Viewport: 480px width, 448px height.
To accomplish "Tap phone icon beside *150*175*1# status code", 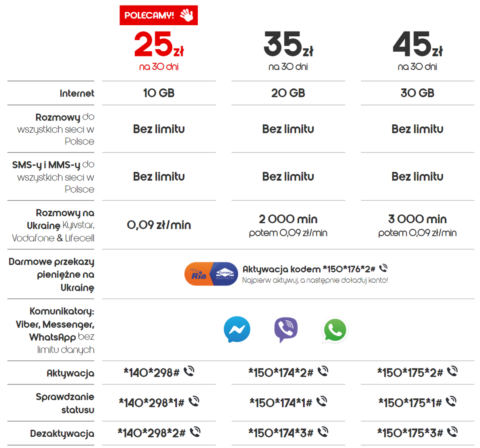I will pos(451,401).
